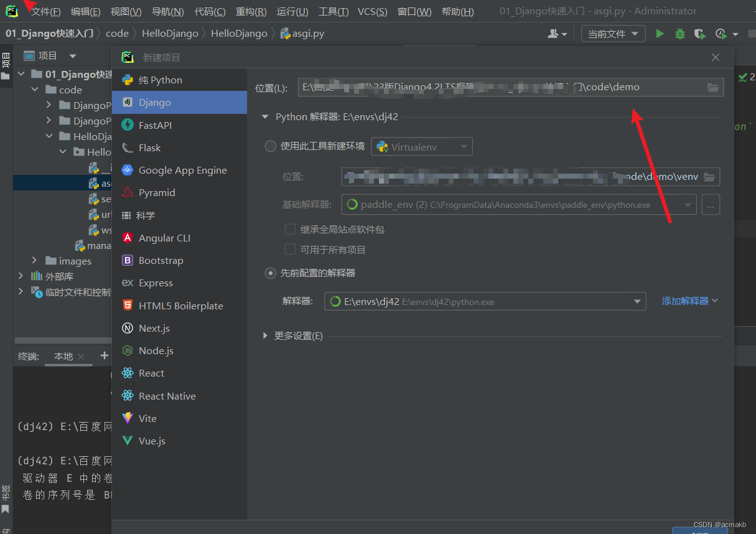The width and height of the screenshot is (756, 534).
Task: Add a new terminal tab with plus
Action: pos(105,355)
